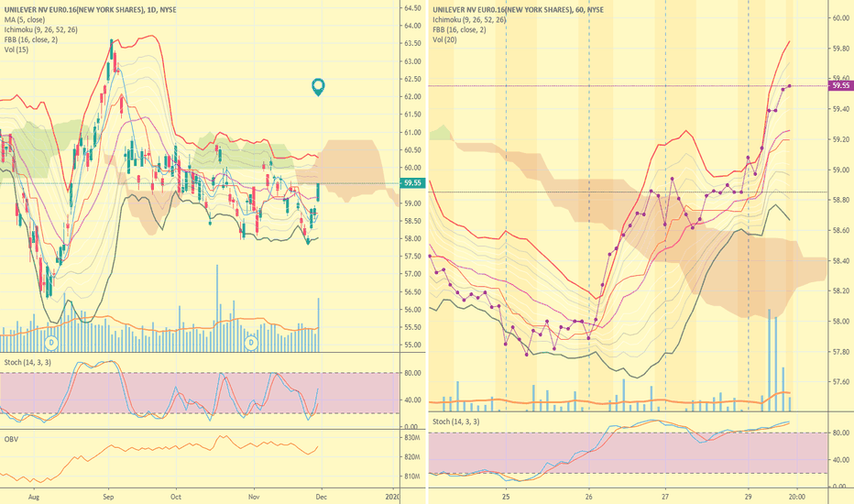The height and width of the screenshot is (504, 854).
Task: Click 58.80 on the hourly price axis
Action: [841, 200]
